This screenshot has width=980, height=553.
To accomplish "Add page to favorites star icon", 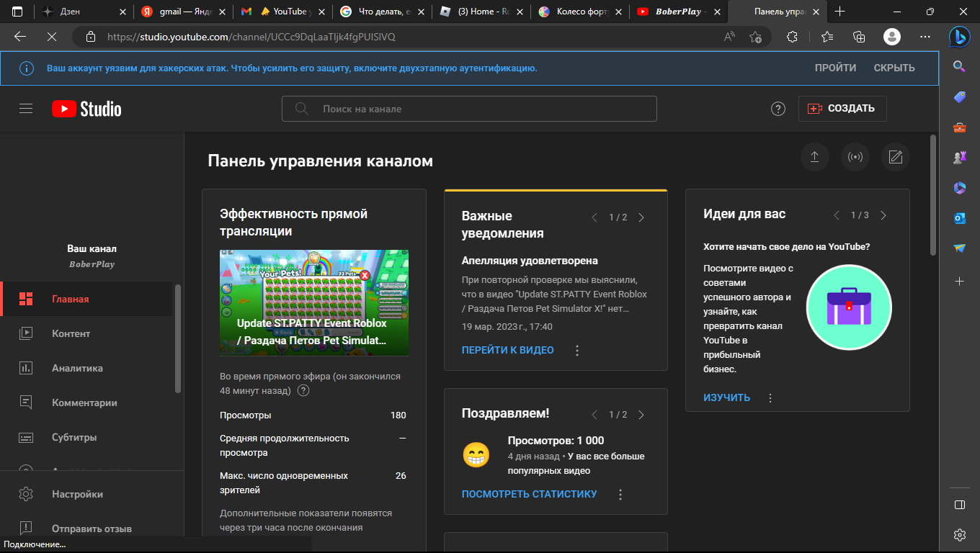I will [x=755, y=37].
